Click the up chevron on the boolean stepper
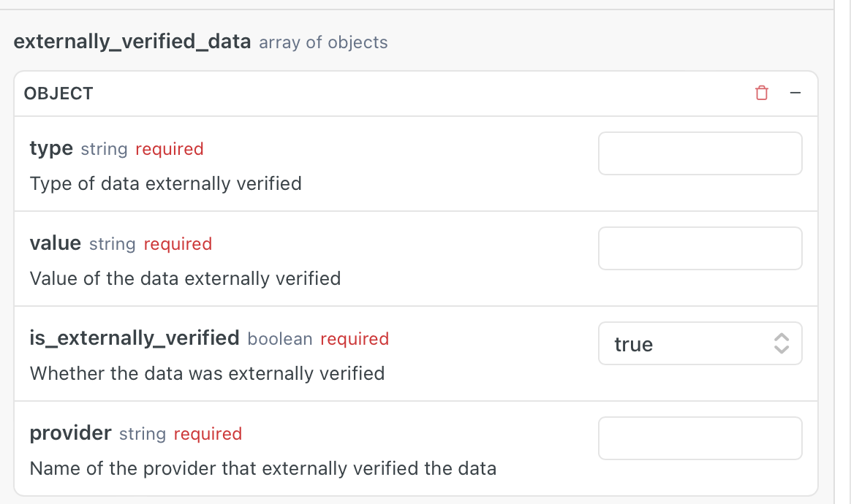The height and width of the screenshot is (504, 851). coord(782,339)
